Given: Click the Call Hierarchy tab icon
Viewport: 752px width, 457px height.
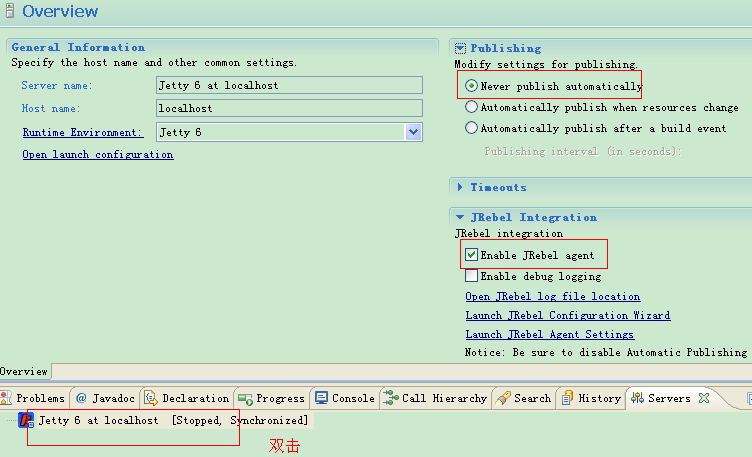Looking at the screenshot, I should [391, 398].
